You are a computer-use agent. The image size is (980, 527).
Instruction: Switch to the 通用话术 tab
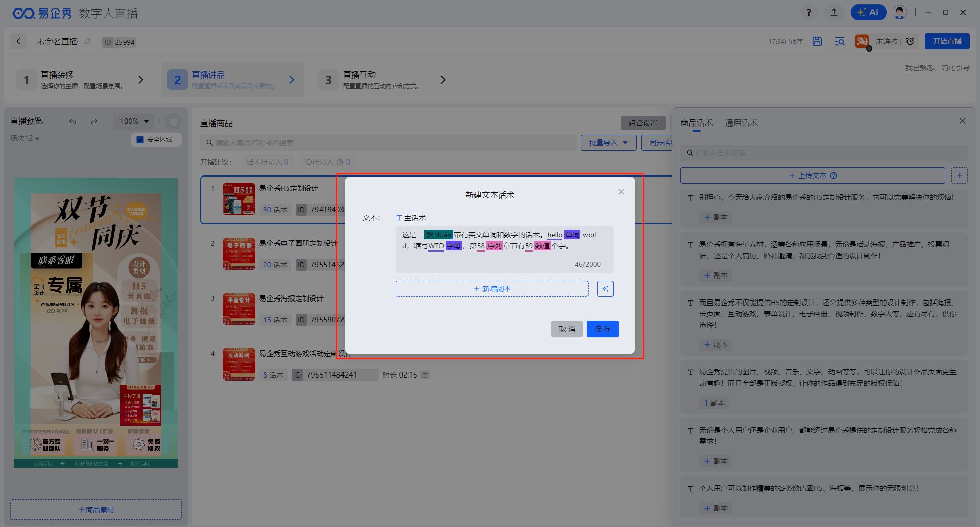coord(741,122)
